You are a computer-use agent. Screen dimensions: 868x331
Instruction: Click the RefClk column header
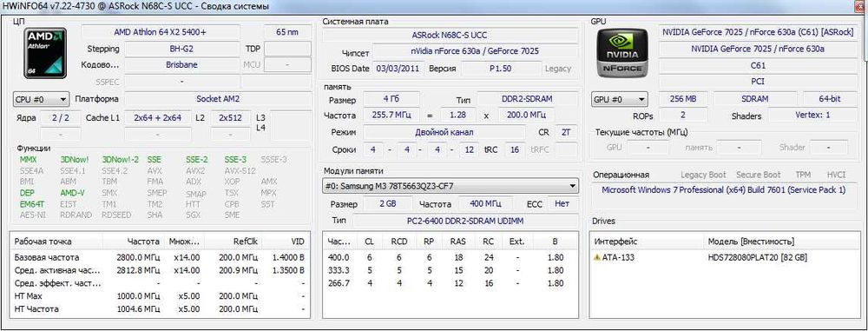(x=233, y=242)
